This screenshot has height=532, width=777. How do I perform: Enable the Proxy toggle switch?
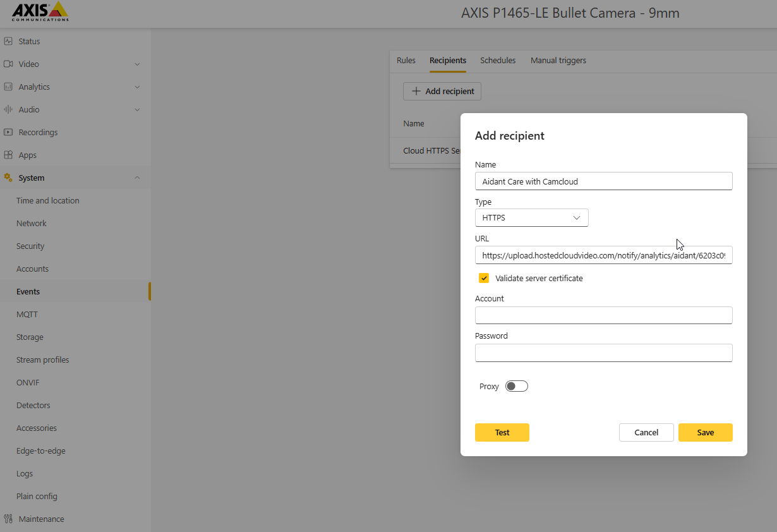pyautogui.click(x=516, y=386)
